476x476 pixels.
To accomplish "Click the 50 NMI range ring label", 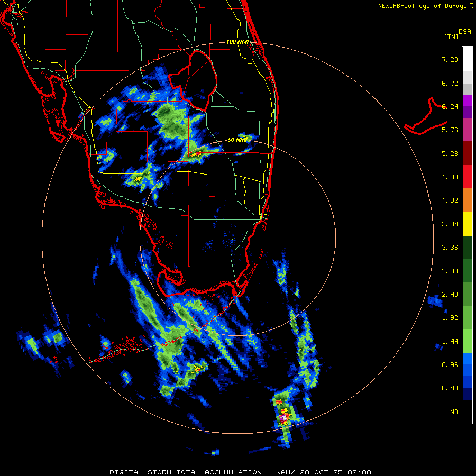I will (237, 140).
